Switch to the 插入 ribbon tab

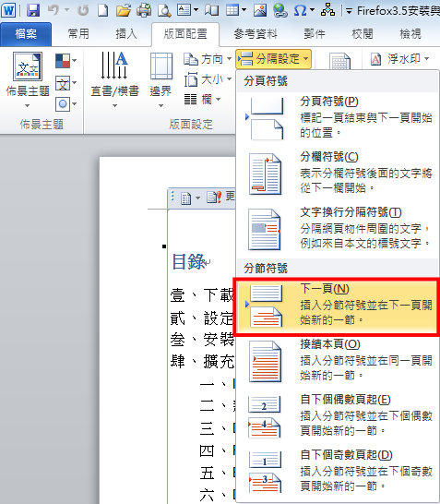[x=126, y=34]
